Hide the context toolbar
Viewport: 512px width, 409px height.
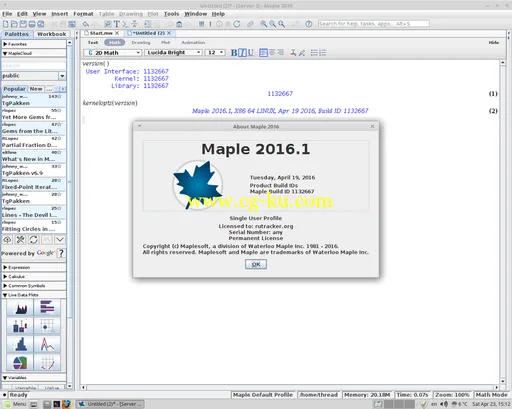point(493,42)
